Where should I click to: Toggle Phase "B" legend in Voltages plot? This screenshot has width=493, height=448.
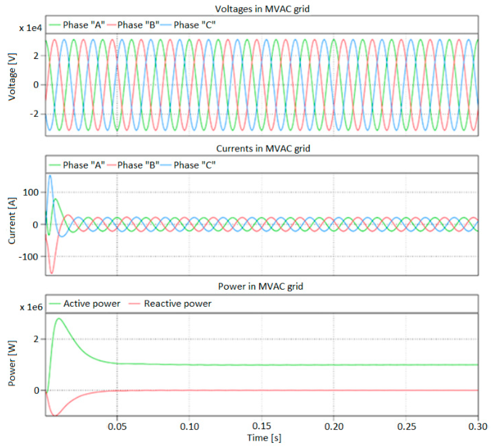[x=138, y=25]
